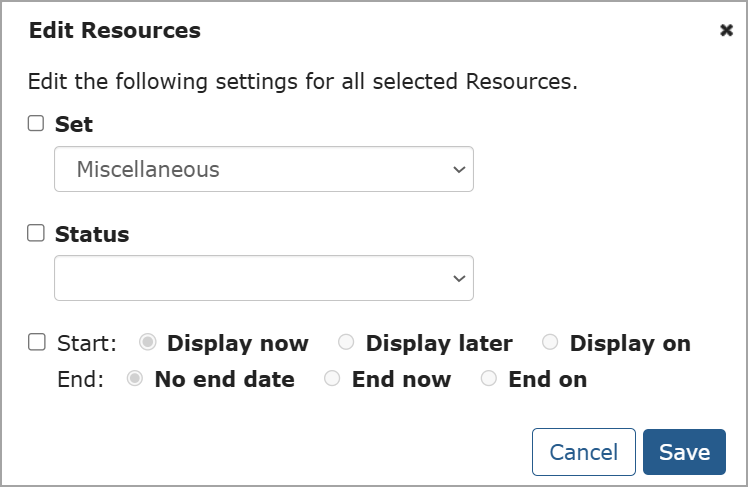Image resolution: width=748 pixels, height=487 pixels.
Task: Save the resource settings
Action: tap(684, 452)
